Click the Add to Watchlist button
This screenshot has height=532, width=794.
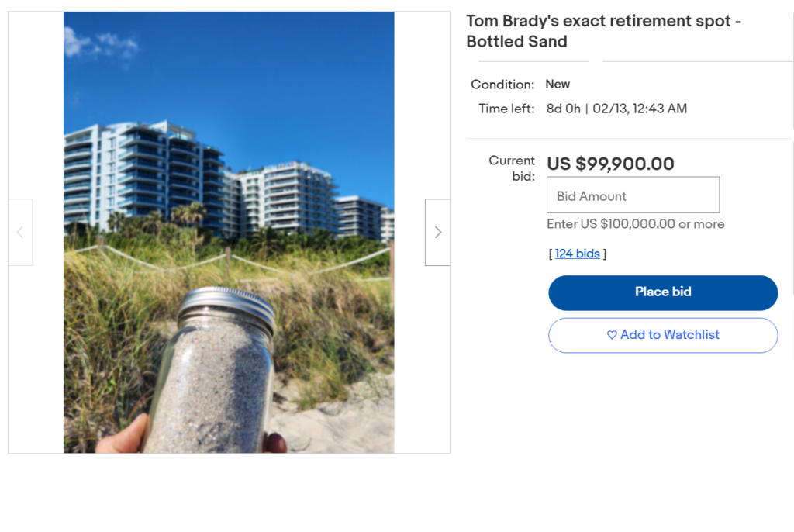tap(663, 335)
